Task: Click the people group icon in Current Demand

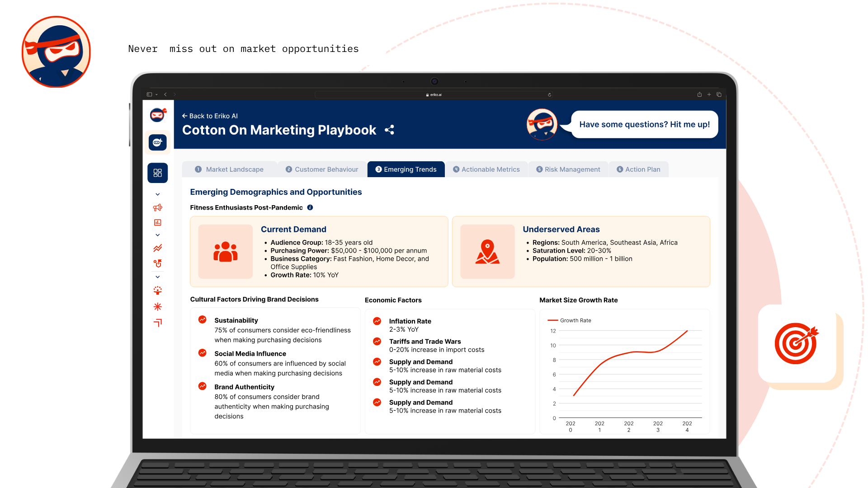Action: pyautogui.click(x=226, y=252)
